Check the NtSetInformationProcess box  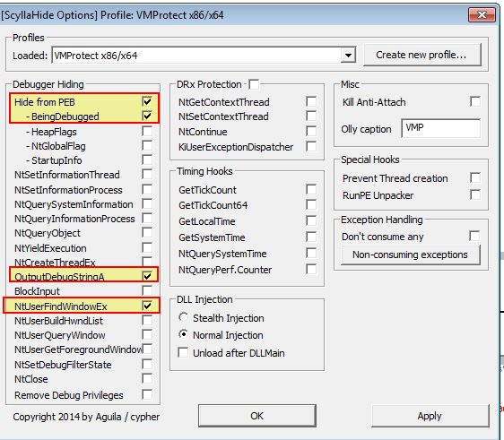click(x=147, y=189)
